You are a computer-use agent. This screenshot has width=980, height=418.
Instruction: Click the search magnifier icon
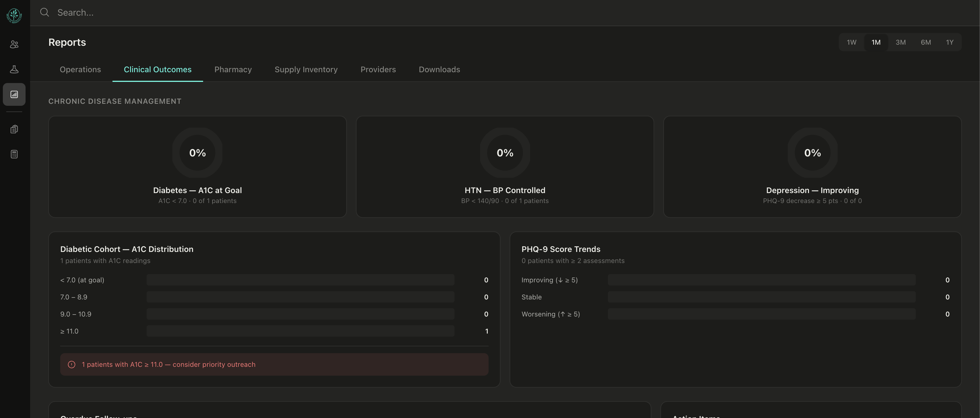click(x=45, y=13)
